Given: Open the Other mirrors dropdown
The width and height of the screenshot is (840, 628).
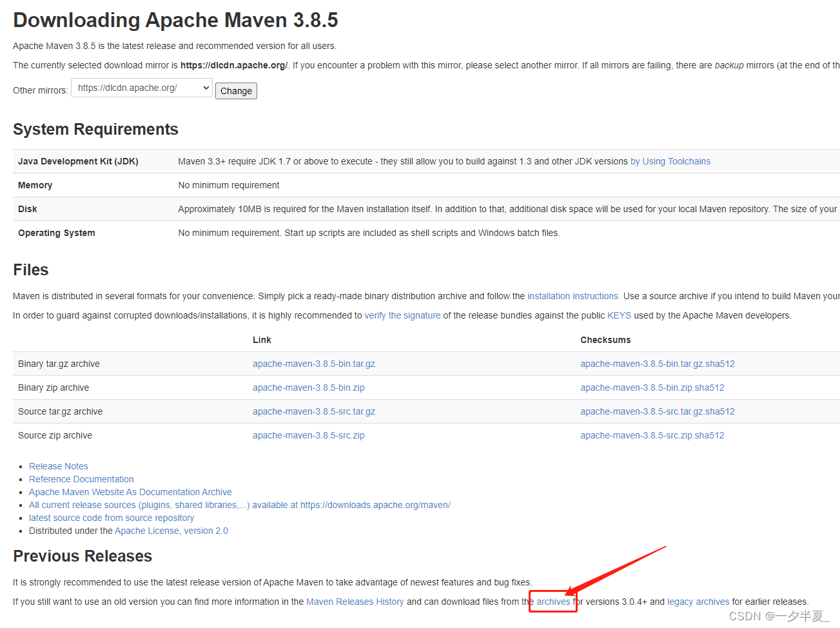Looking at the screenshot, I should click(x=142, y=88).
